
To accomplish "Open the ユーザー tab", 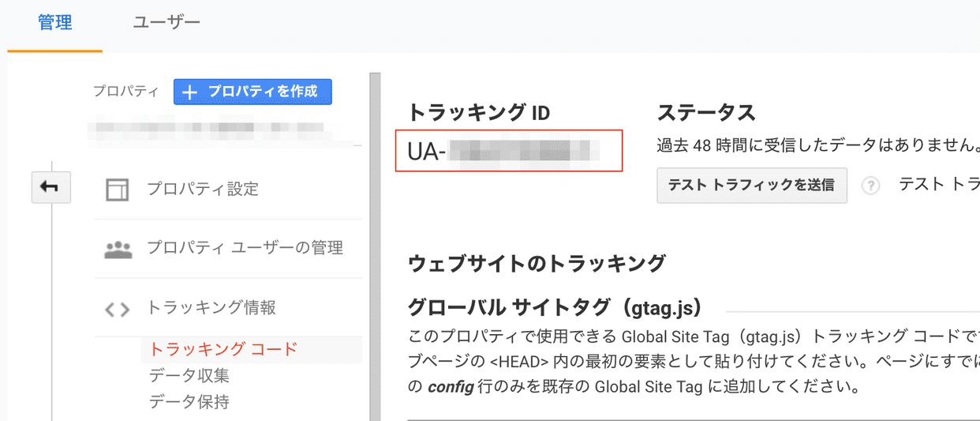I will click(166, 23).
